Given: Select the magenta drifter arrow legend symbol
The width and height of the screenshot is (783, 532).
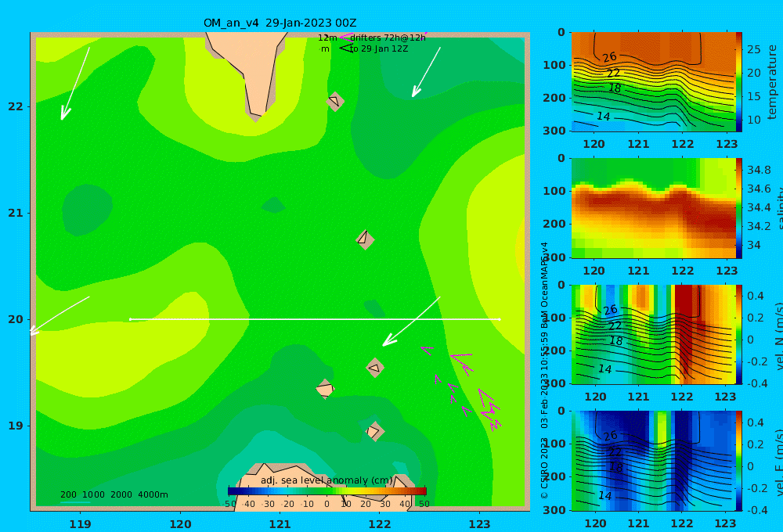Looking at the screenshot, I should (x=346, y=38).
